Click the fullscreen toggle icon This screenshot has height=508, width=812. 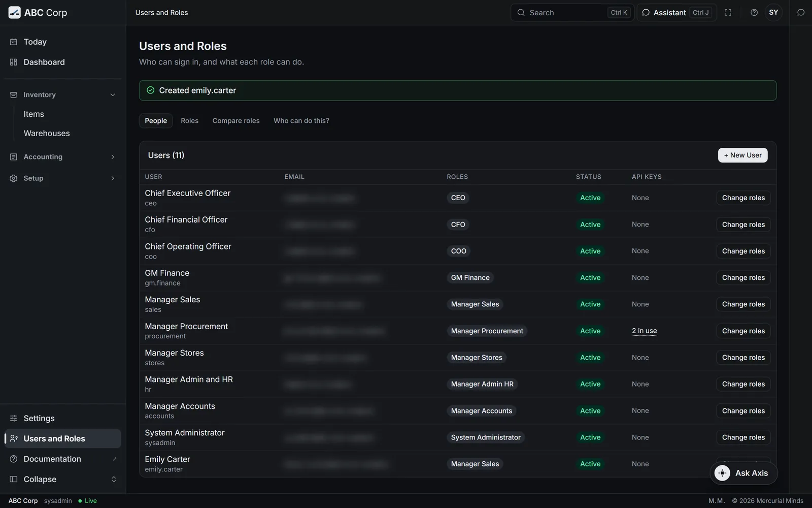pyautogui.click(x=728, y=13)
